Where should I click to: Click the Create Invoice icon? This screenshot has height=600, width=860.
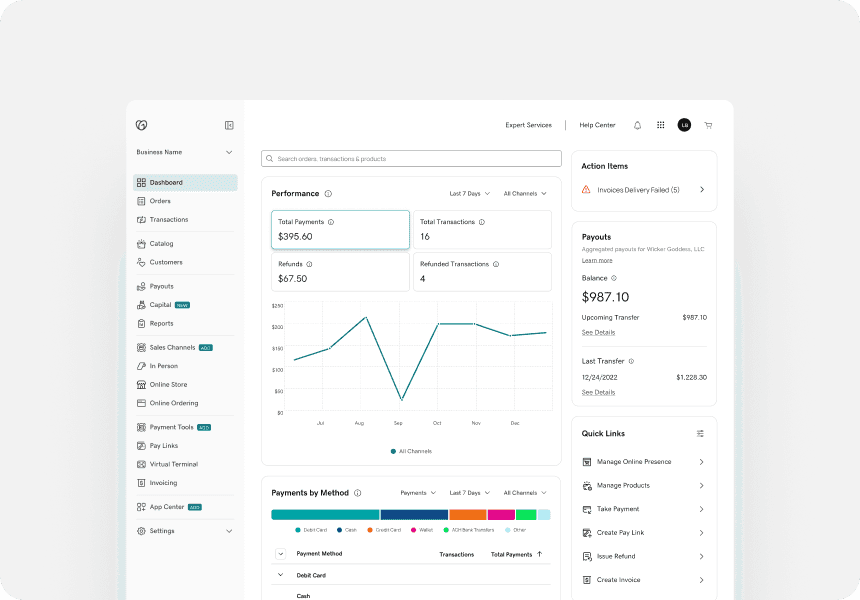coord(587,580)
